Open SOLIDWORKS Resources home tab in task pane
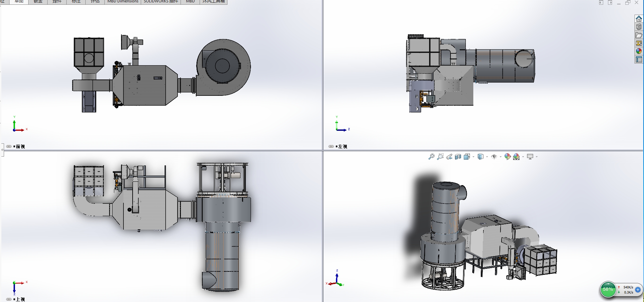 click(x=639, y=19)
